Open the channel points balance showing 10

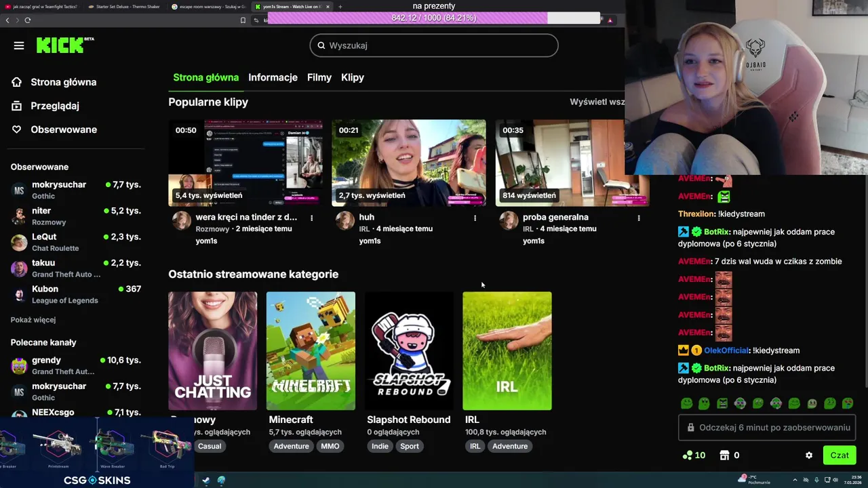[x=694, y=455]
